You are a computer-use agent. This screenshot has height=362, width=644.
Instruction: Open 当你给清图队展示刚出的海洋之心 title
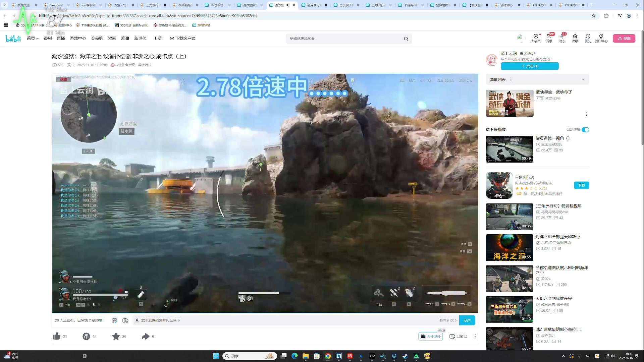coord(561,270)
